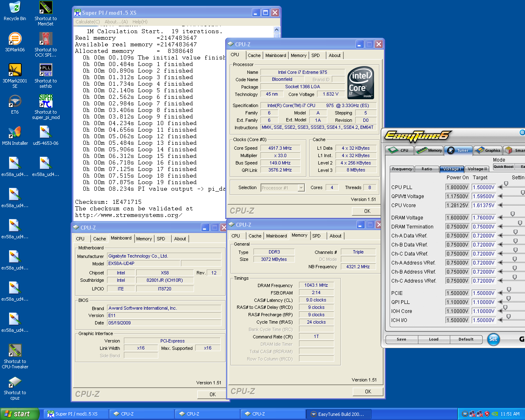This screenshot has height=420, width=525.
Task: Click the DRAM Frequency 1043.1 MHz value
Action: tap(316, 285)
